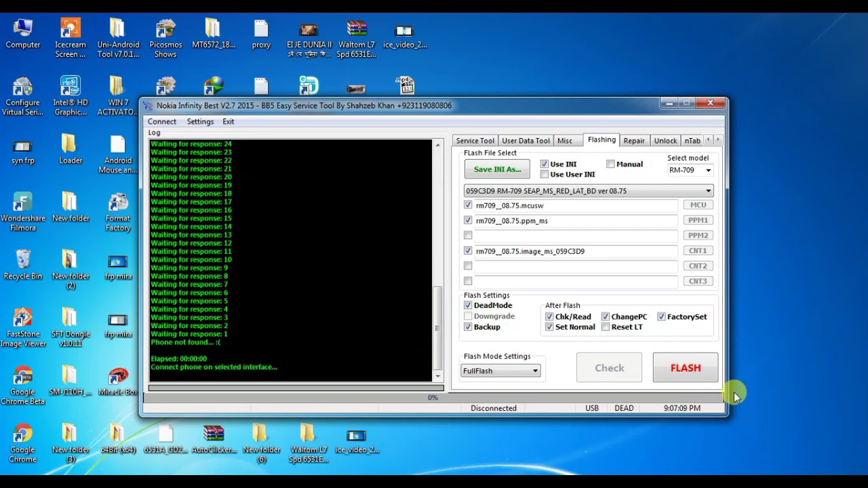Screen dimensions: 868x488
Task: Uncheck the rm709__08.75.ppm_ms file checkbox
Action: tap(468, 220)
